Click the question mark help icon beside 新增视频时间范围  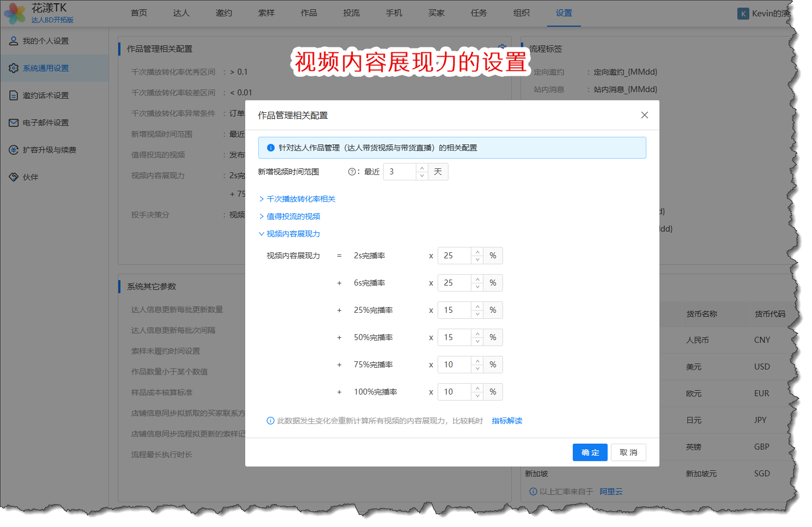(x=352, y=172)
